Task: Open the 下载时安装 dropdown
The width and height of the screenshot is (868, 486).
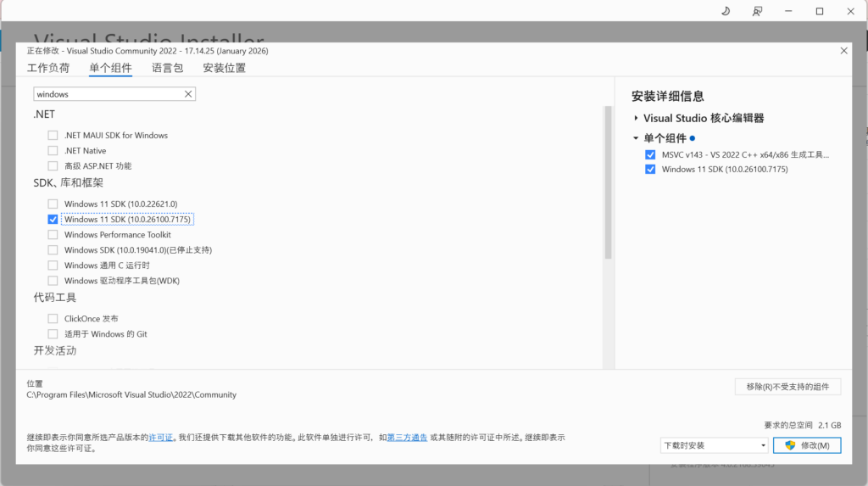Action: click(x=714, y=445)
